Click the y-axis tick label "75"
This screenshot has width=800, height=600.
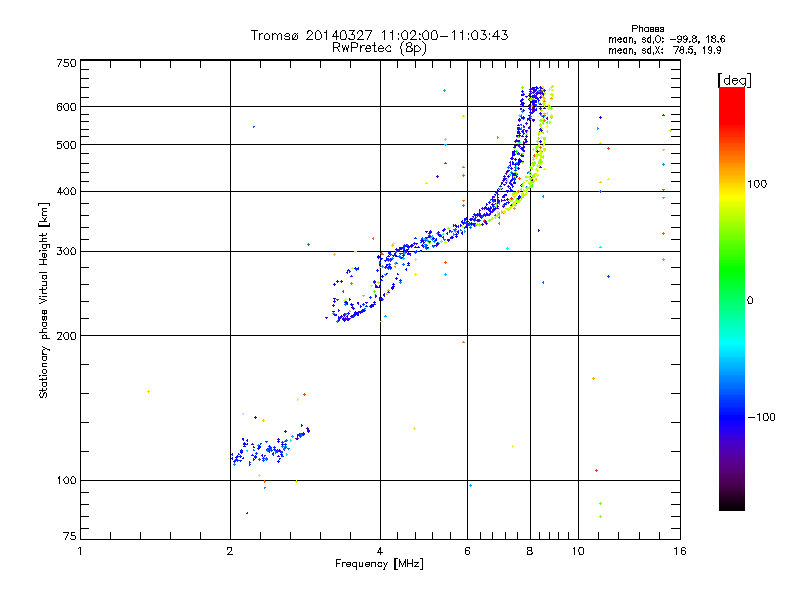tap(70, 536)
